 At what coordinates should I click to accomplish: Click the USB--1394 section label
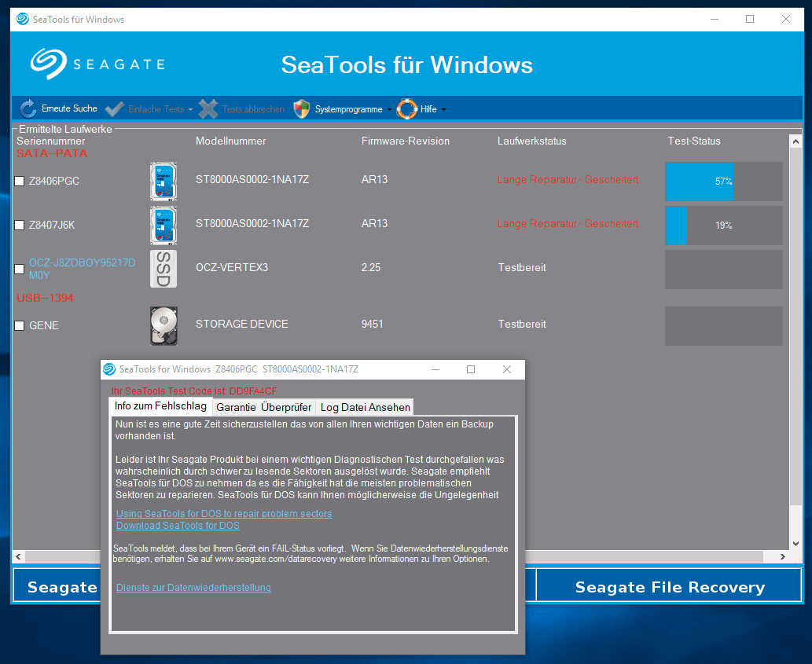(45, 298)
